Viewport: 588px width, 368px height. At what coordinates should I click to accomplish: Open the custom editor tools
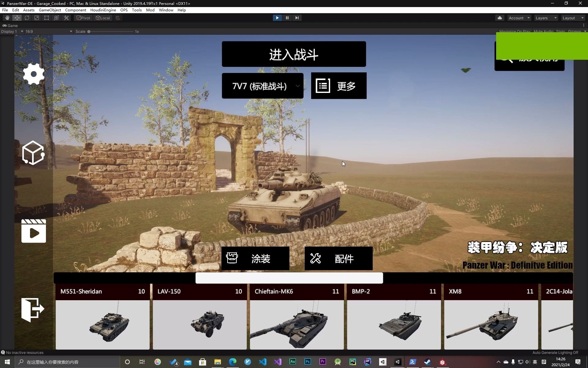click(x=66, y=18)
